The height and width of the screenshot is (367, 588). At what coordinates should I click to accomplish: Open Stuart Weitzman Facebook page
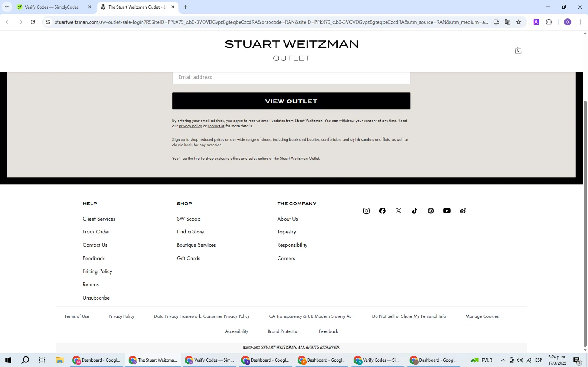(x=382, y=211)
